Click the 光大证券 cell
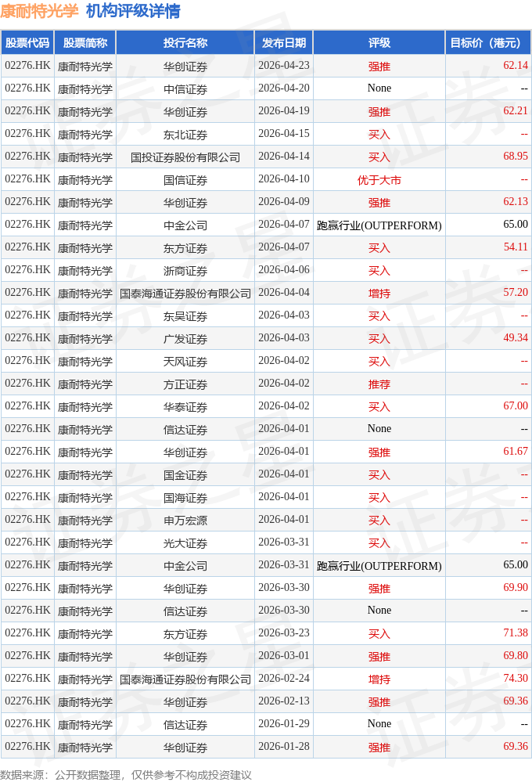532x782 pixels. coord(185,542)
